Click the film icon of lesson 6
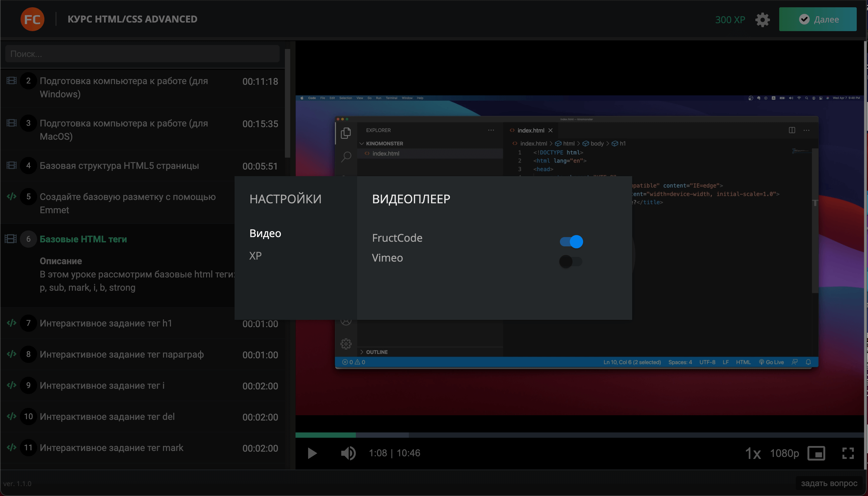Viewport: 868px width, 496px height. pyautogui.click(x=11, y=239)
